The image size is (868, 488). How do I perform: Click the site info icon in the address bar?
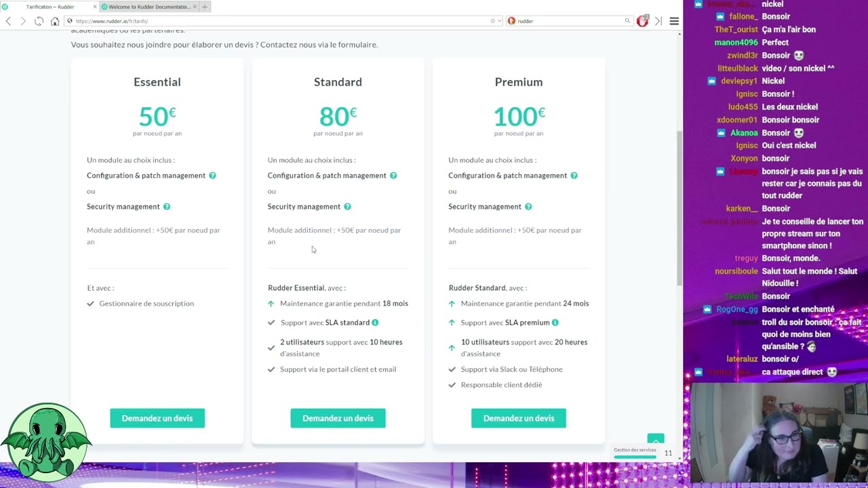[69, 21]
